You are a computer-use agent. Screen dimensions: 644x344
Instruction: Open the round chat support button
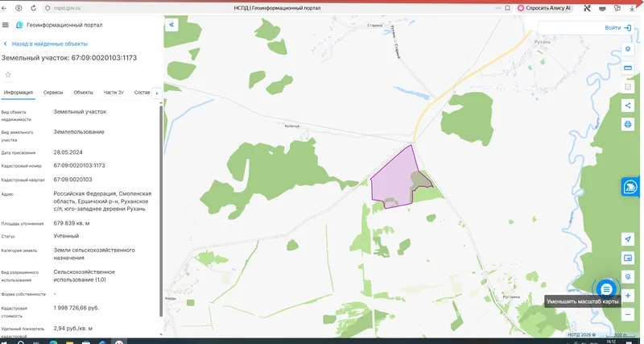click(606, 289)
